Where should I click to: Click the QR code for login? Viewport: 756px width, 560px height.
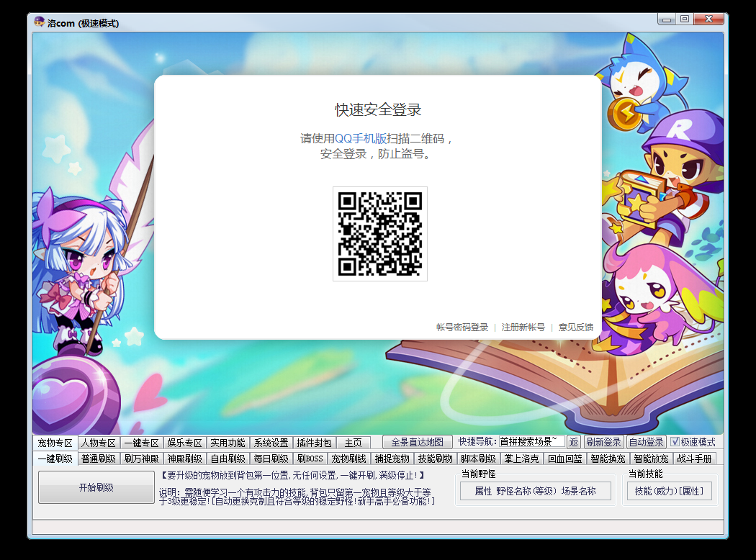pos(380,234)
